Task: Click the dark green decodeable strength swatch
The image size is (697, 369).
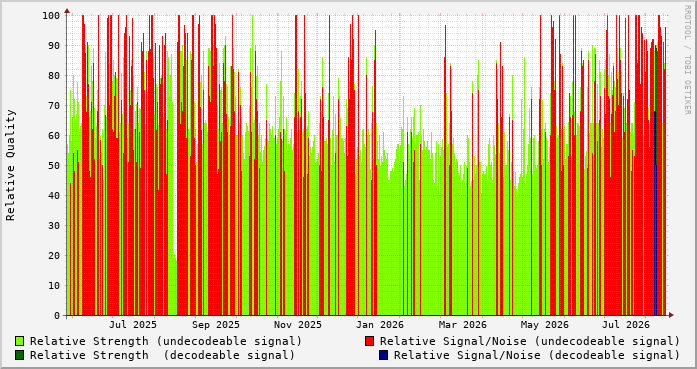Action: point(20,355)
